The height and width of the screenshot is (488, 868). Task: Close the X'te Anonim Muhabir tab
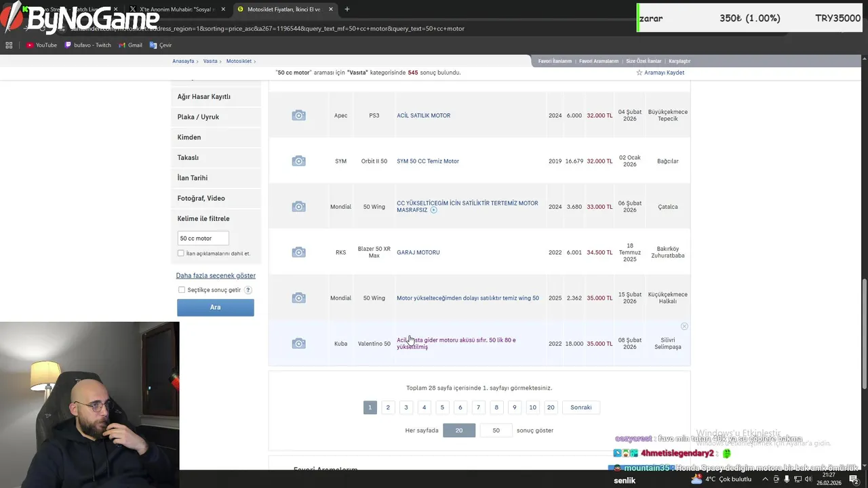[223, 9]
